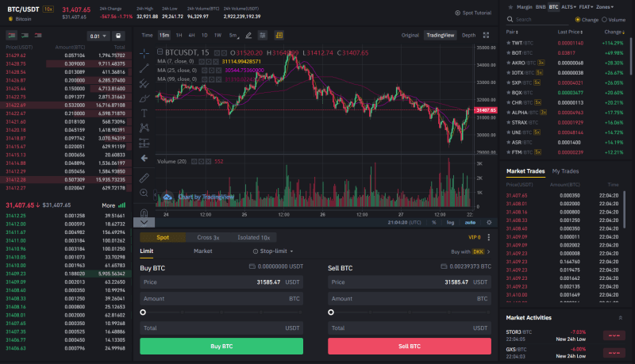Viewport: 635px width, 364px height.
Task: Select the text annotation tool
Action: [x=144, y=113]
